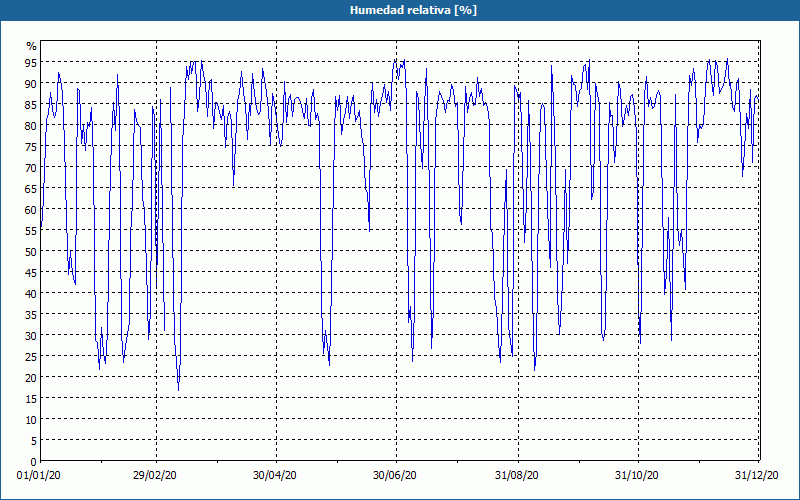Select the 50 Y-axis label
This screenshot has width=800, height=500.
pyautogui.click(x=31, y=252)
